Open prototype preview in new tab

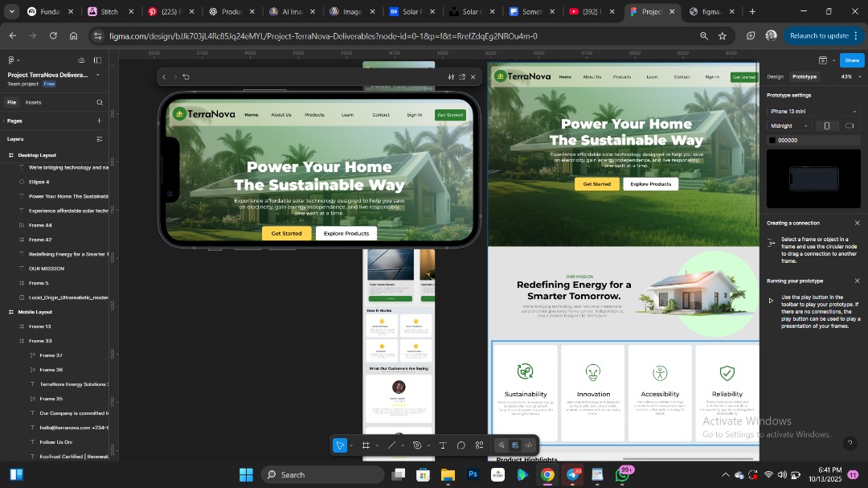pos(462,77)
